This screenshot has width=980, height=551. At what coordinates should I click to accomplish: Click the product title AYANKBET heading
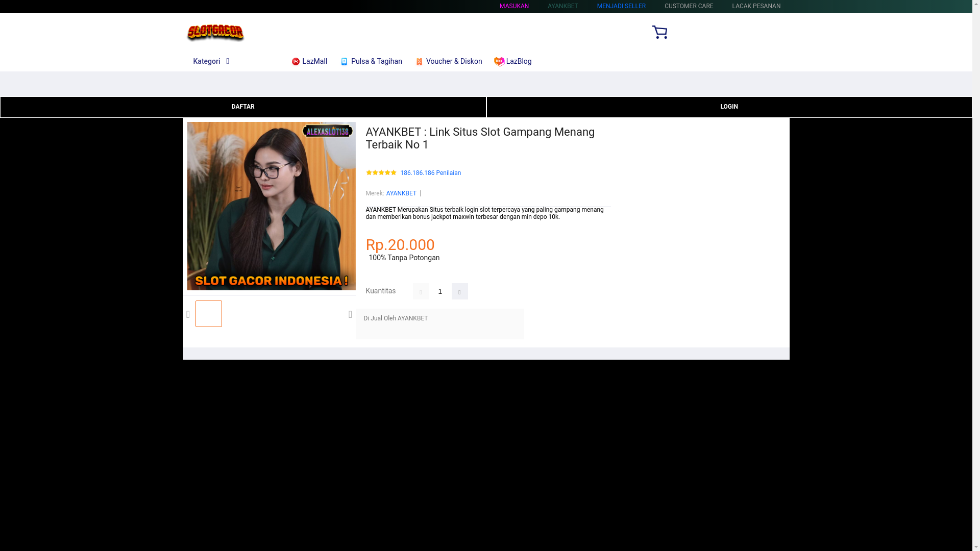[x=480, y=138]
